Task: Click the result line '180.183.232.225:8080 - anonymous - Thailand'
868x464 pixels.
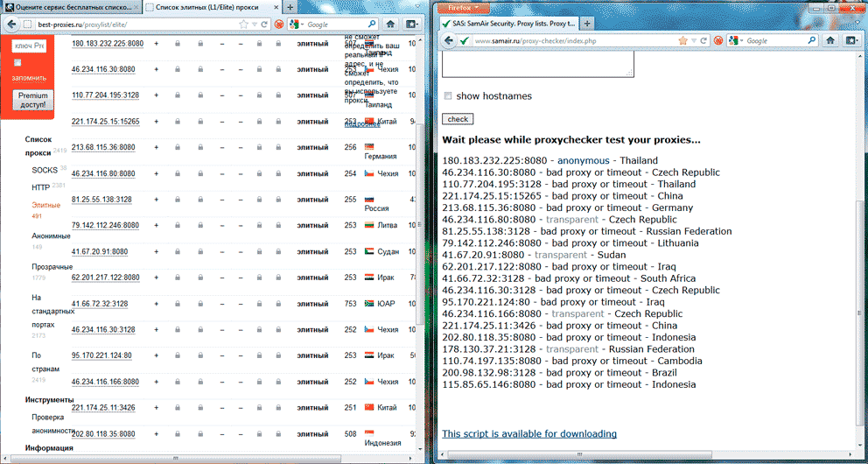Action: [550, 160]
